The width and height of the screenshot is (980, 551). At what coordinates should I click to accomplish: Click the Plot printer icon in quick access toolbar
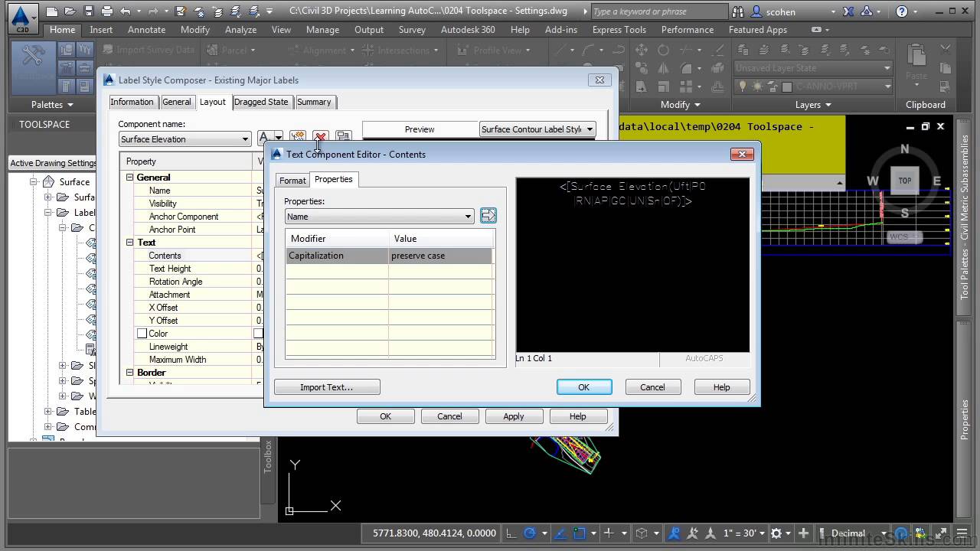107,11
